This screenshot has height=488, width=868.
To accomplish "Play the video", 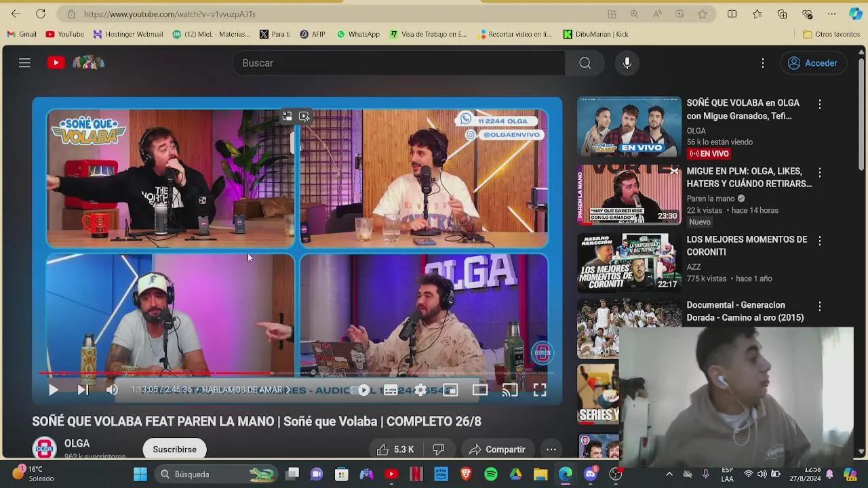I will tap(54, 390).
